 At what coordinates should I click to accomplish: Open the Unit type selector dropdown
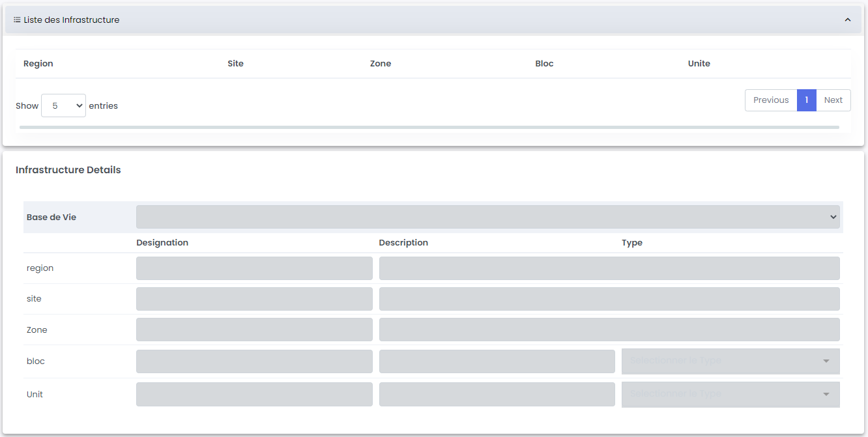tap(730, 394)
